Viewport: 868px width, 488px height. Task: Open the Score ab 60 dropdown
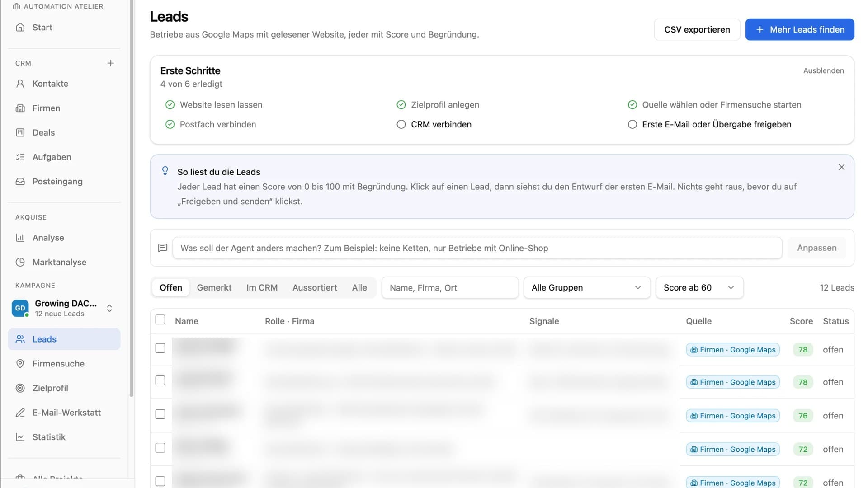[699, 287]
